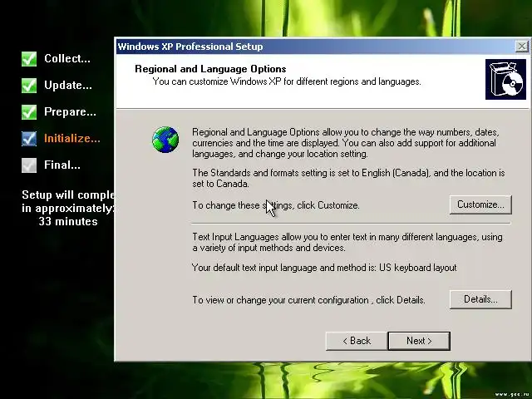Select the Prepare... step label
This screenshot has width=532, height=399.
click(70, 112)
